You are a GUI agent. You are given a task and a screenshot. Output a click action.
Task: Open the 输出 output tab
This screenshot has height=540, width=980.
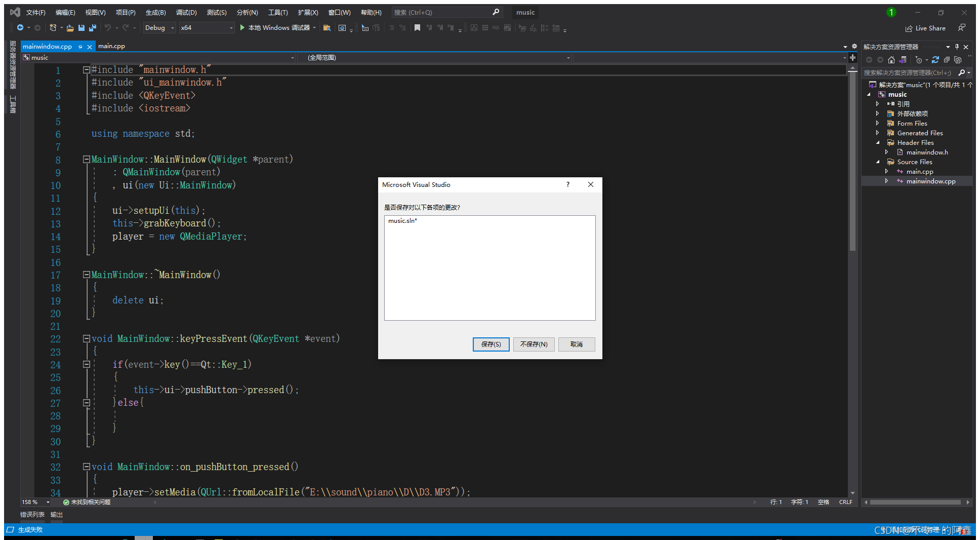[56, 515]
